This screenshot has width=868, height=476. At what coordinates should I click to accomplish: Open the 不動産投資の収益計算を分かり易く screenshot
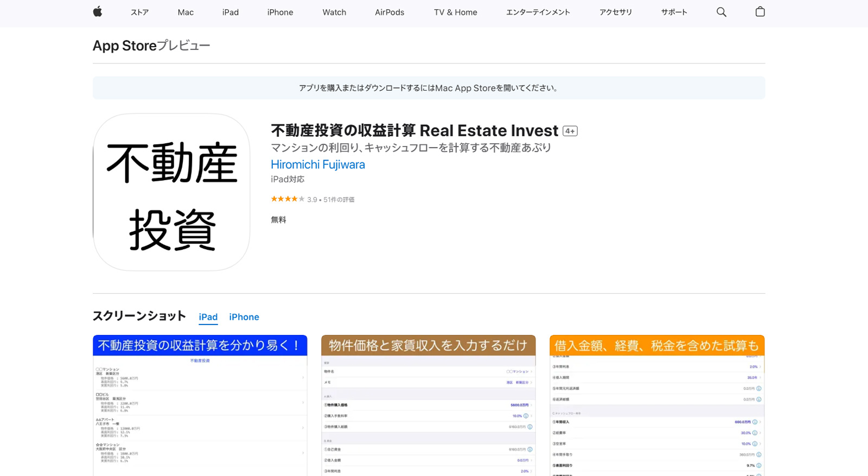200,405
